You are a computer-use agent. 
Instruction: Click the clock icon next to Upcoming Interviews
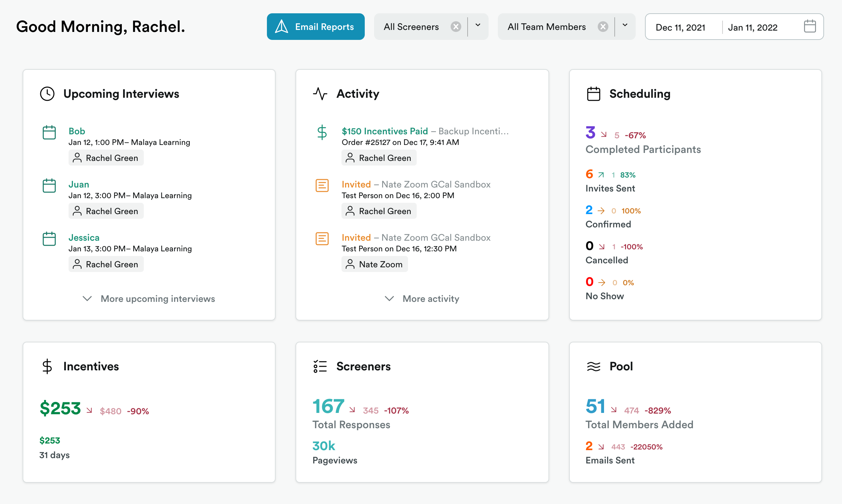(47, 94)
